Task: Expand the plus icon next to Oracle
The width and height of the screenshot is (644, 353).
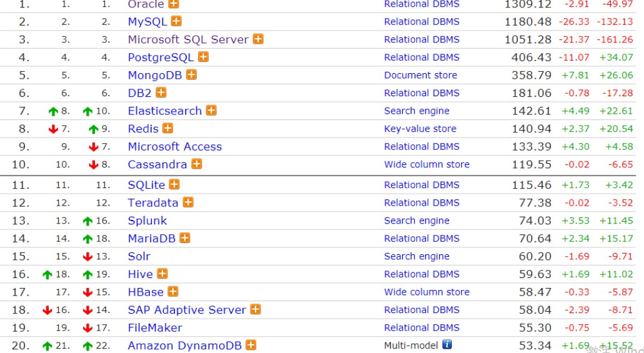Action: pos(174,4)
